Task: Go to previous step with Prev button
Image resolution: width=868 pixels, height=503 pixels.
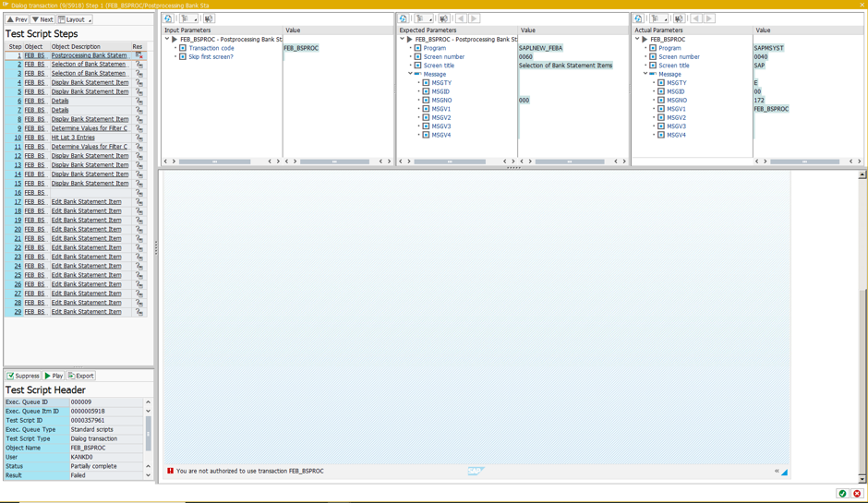Action: pyautogui.click(x=17, y=19)
